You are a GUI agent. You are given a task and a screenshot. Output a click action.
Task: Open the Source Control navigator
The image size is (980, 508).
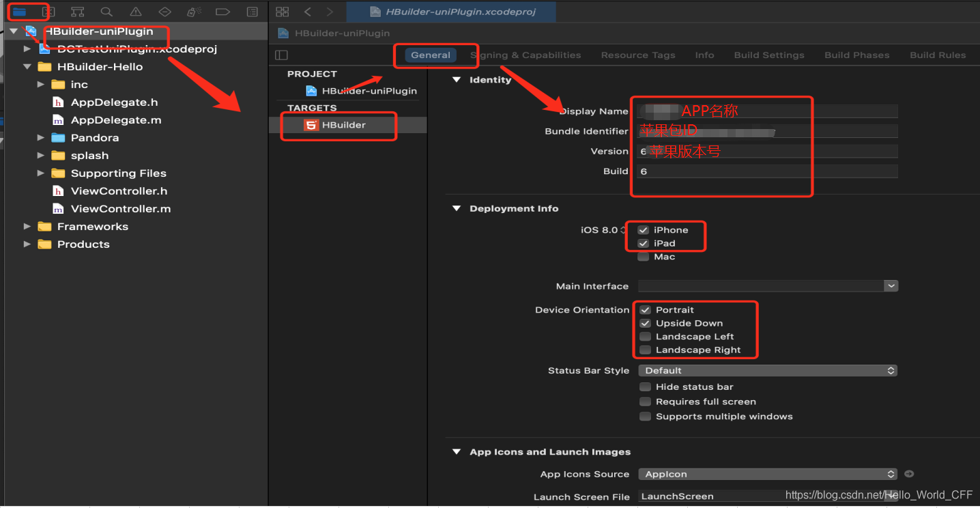pos(48,12)
